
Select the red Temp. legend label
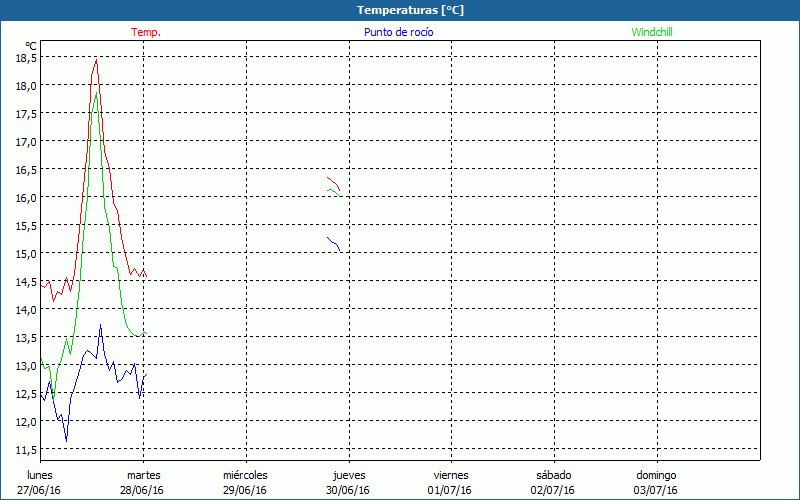point(146,32)
